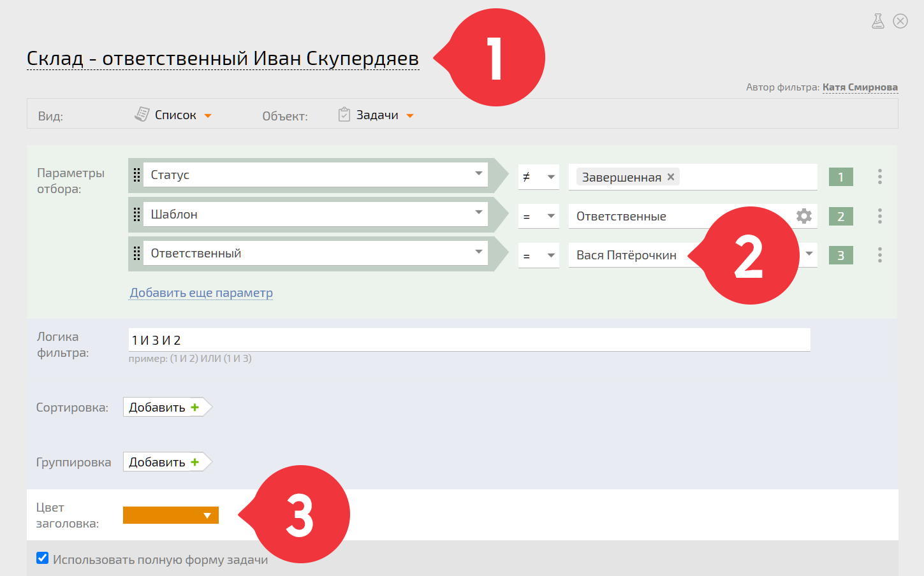
Task: Open the orange header color swatch
Action: (x=171, y=515)
